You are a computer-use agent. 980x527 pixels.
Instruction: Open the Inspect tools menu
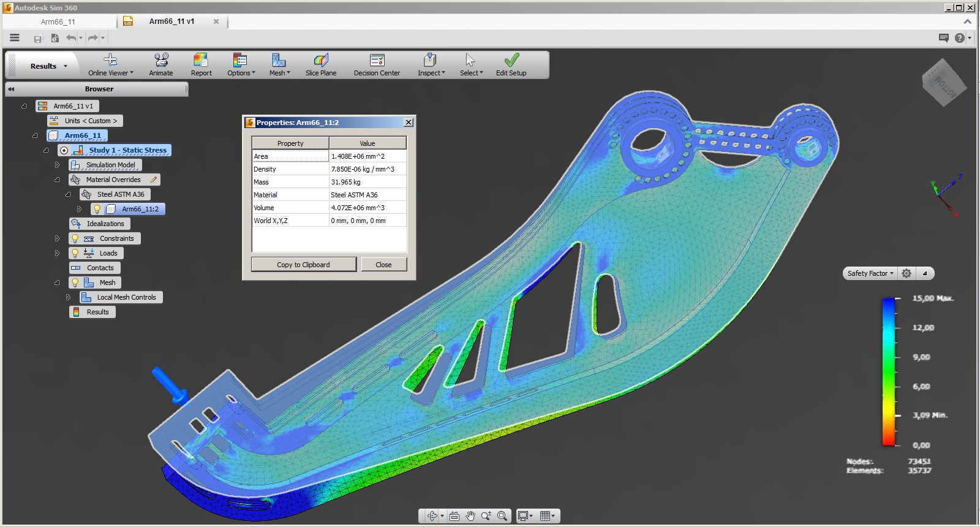(x=431, y=65)
